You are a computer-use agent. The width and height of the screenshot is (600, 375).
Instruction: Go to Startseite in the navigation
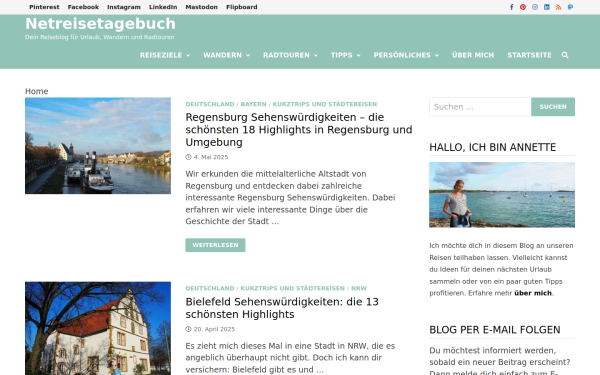click(x=529, y=55)
